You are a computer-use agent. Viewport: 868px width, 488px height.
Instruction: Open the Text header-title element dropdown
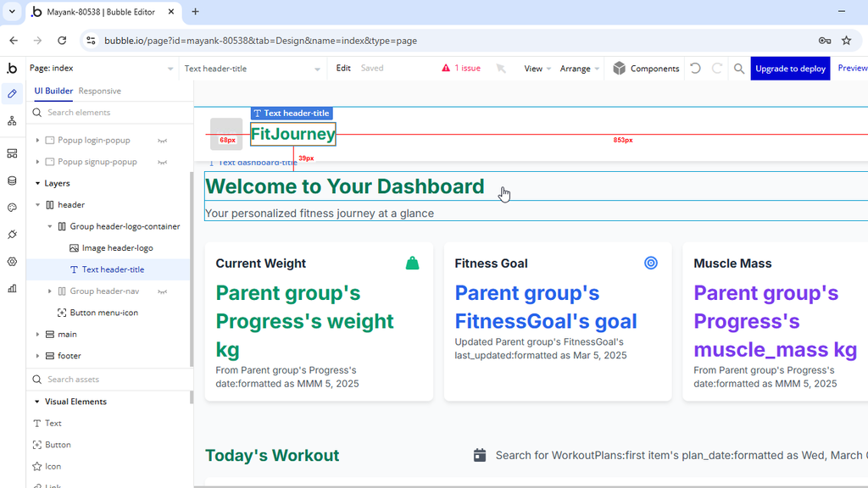253,69
